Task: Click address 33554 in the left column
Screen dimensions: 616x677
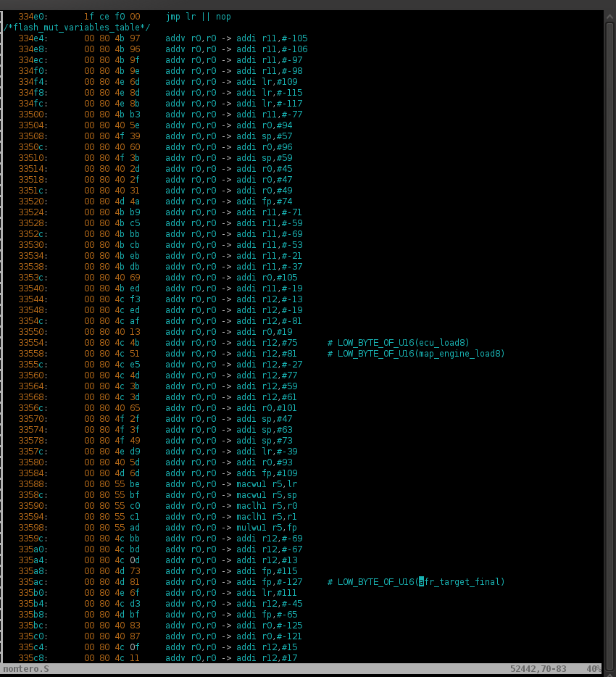Action: (33, 343)
